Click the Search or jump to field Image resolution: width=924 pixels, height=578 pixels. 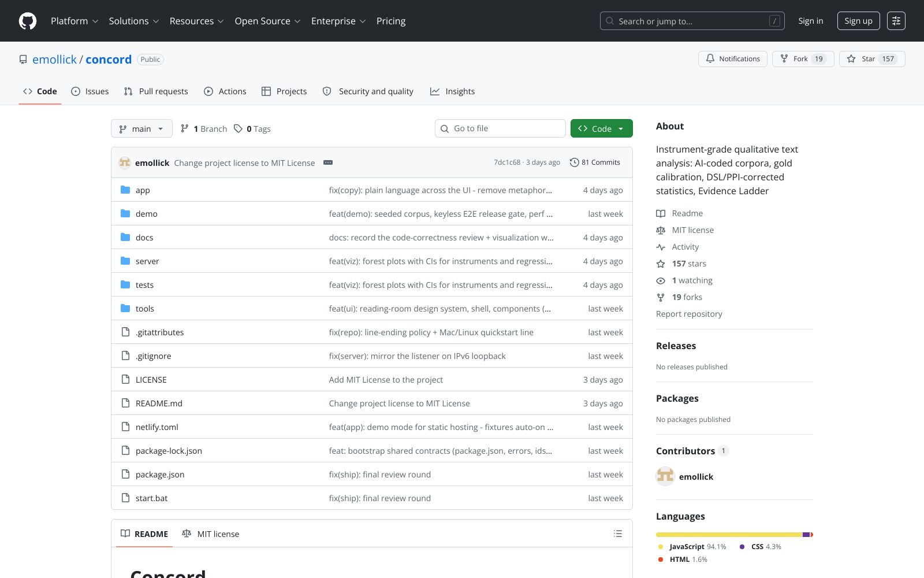[692, 21]
